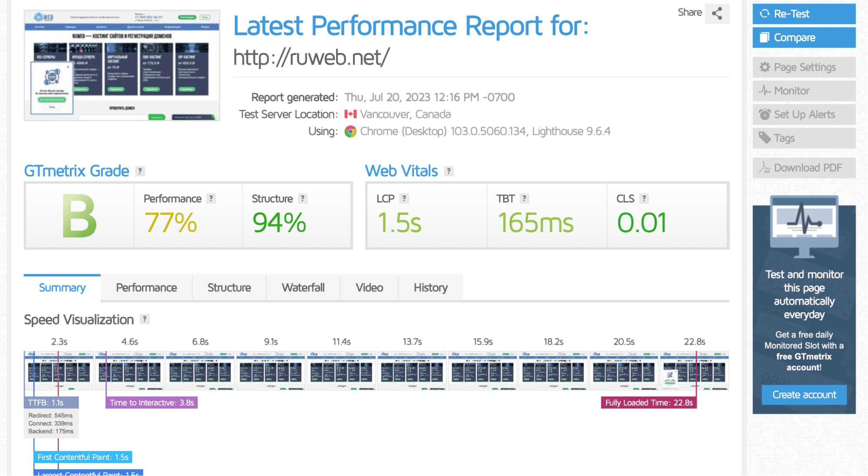Click the 94% Structure score
868x476 pixels.
(x=279, y=223)
